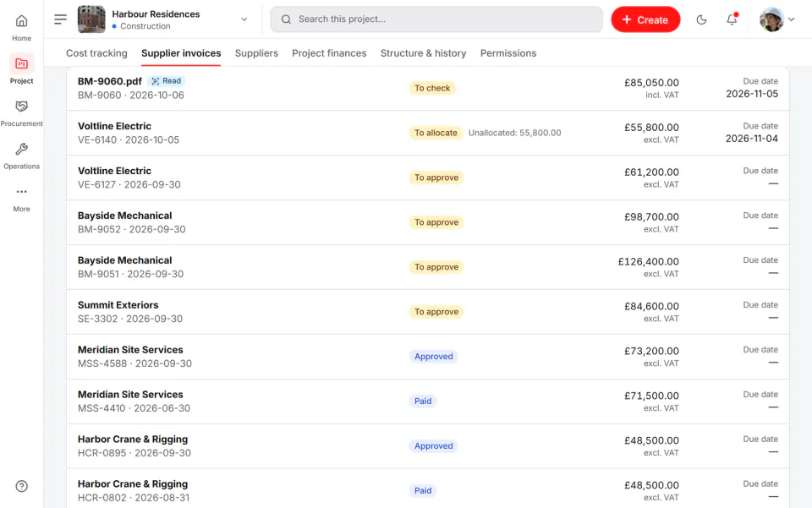Click Paid badge for HCR-0802
Viewport: 812px width, 508px height.
pyautogui.click(x=423, y=491)
